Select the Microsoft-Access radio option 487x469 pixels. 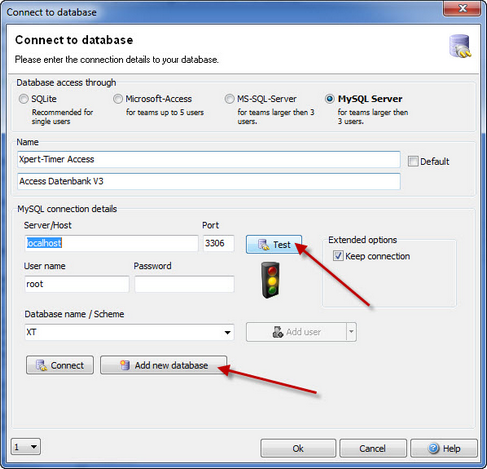point(118,99)
